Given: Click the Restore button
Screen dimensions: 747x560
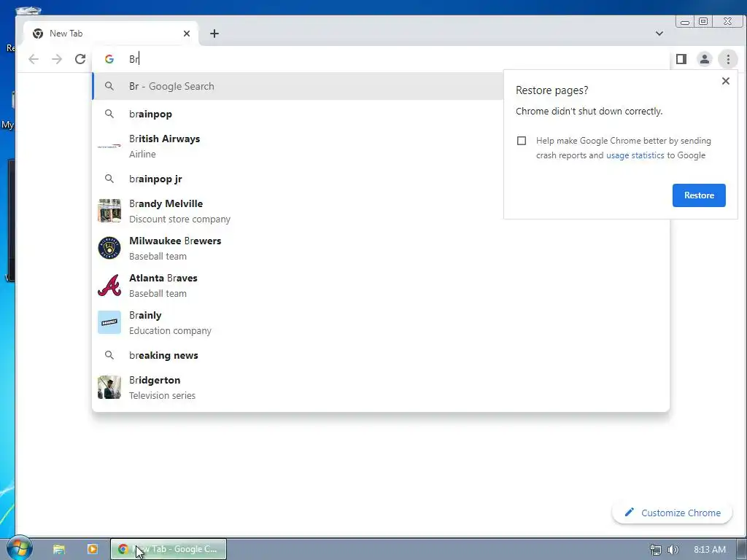Looking at the screenshot, I should 699,195.
